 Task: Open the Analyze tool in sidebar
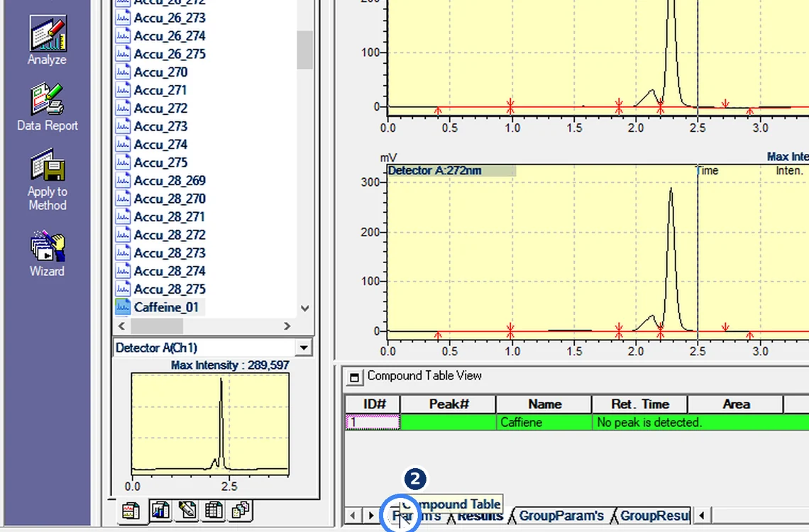48,40
